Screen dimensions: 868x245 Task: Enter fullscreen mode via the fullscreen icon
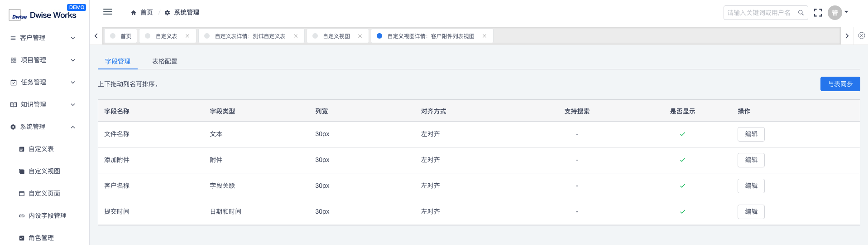click(818, 13)
